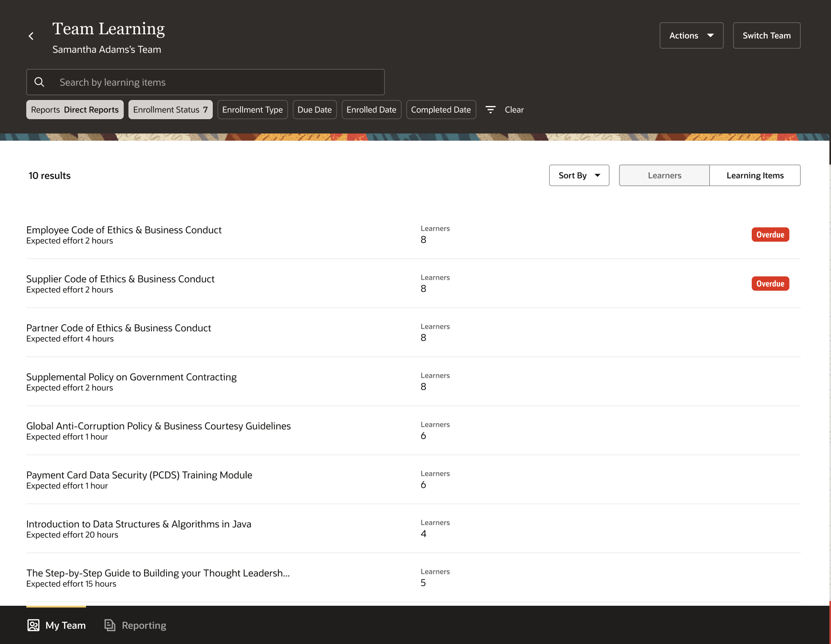Click Overdue badge on Supplier Code
831x644 pixels.
coord(770,284)
